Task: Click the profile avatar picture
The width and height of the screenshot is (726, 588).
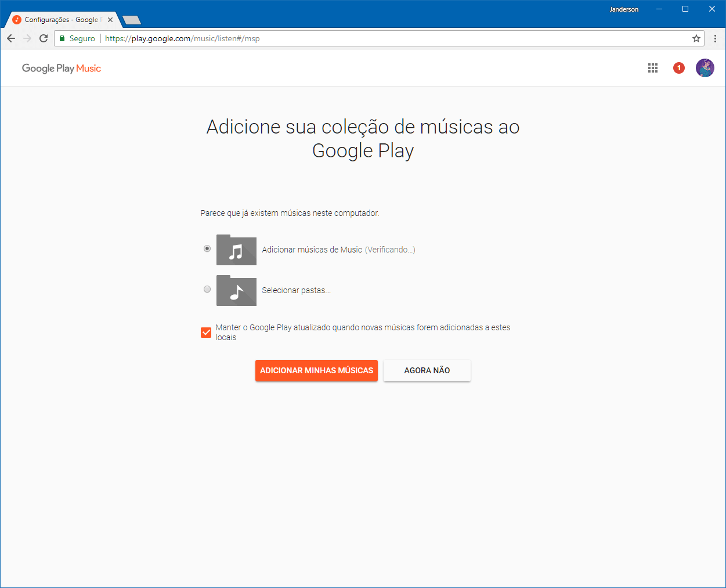Action: (705, 68)
